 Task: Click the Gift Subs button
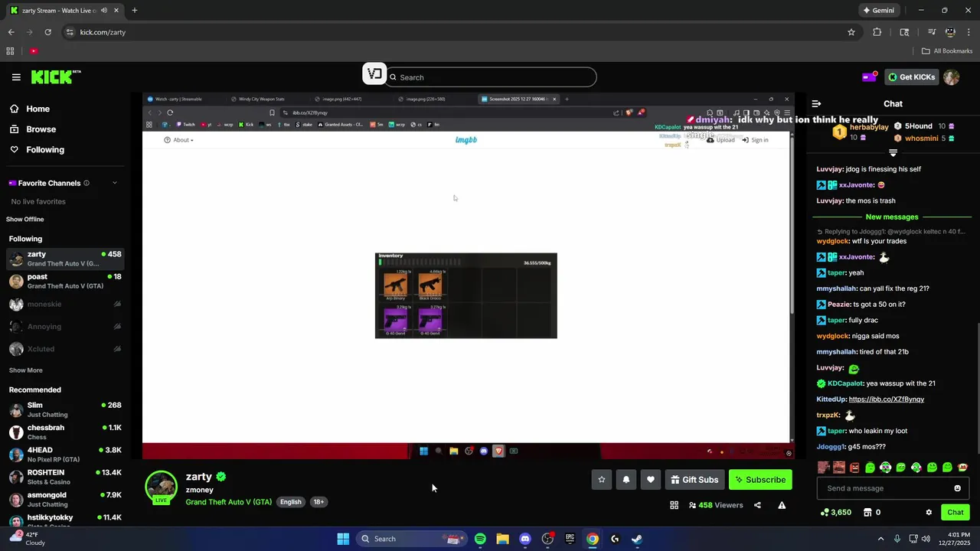pos(694,480)
